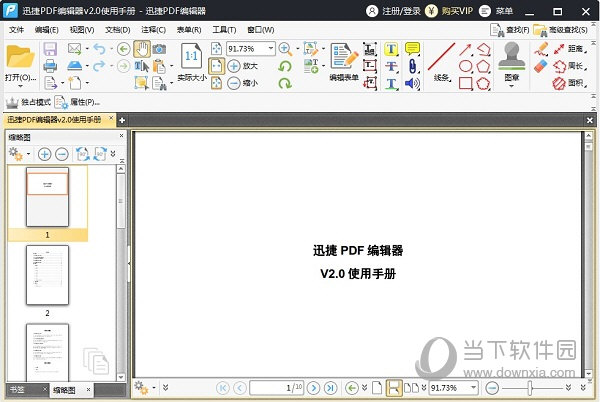
Task: Open the 属性(P) properties button
Action: click(x=77, y=102)
